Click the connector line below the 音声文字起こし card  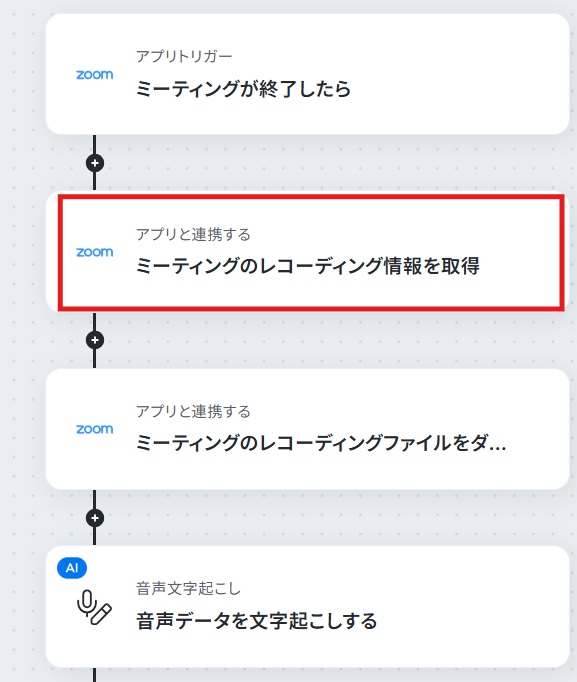[94, 675]
